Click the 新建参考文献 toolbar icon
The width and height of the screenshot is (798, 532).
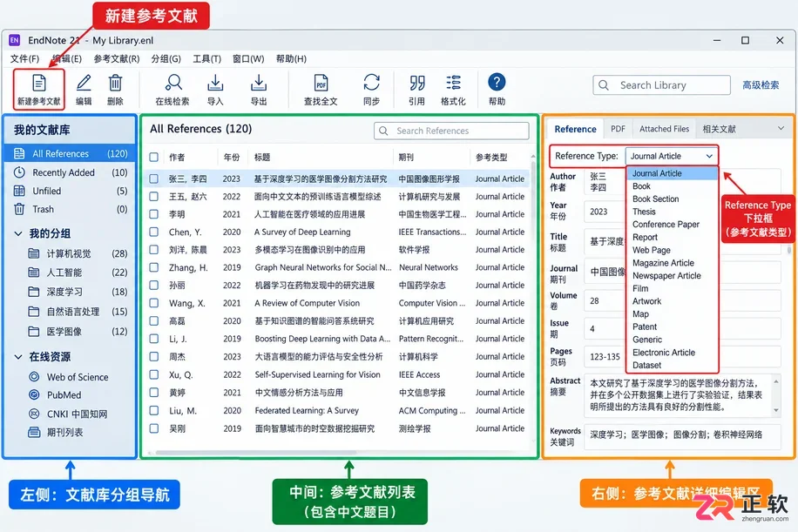(39, 83)
